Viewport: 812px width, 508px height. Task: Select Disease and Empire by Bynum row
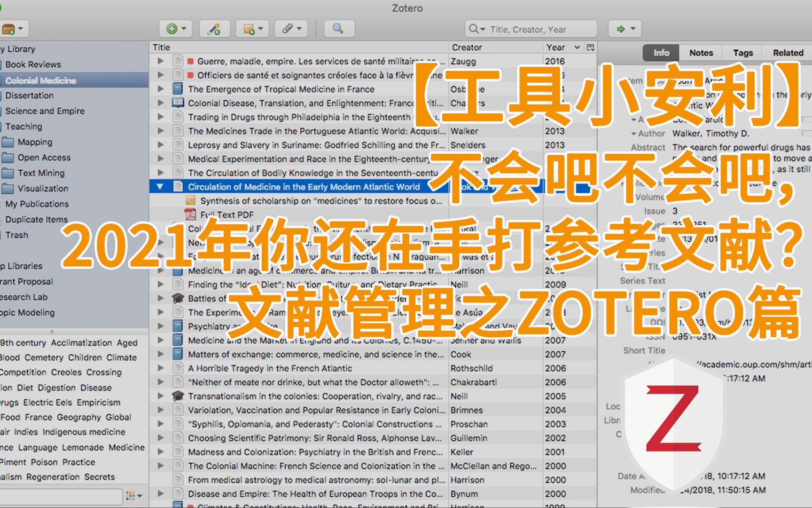pyautogui.click(x=374, y=494)
